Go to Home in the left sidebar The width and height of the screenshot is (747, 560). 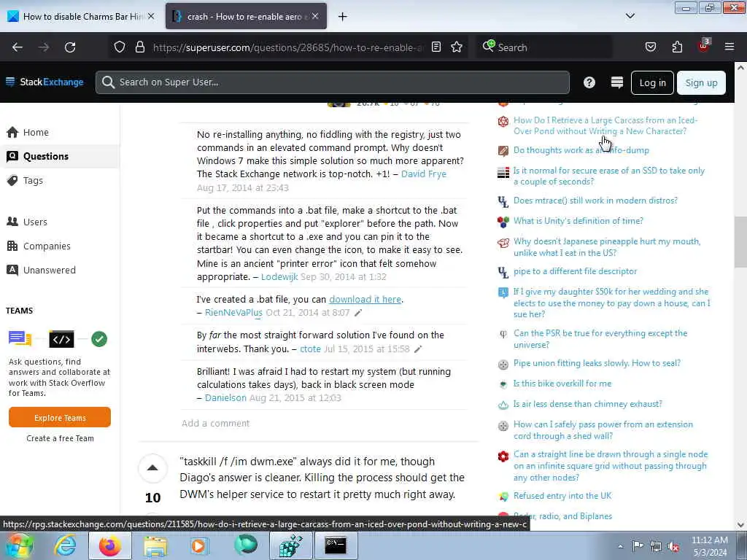36,133
